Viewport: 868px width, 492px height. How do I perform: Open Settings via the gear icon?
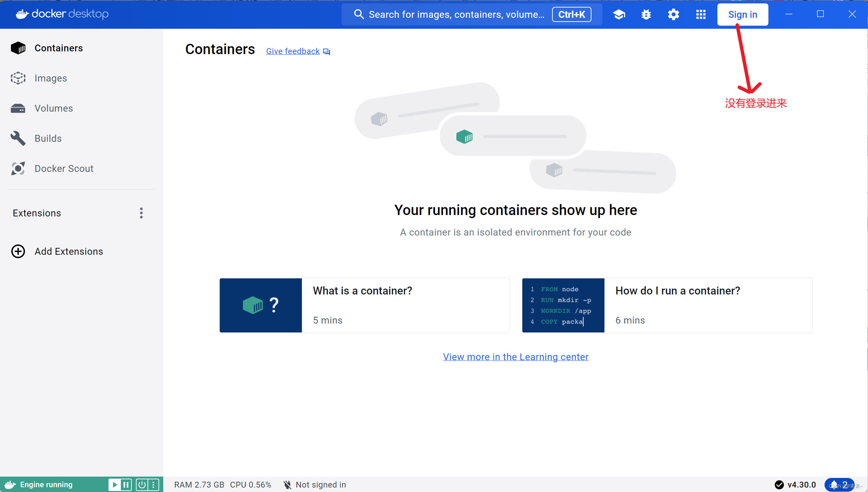point(673,14)
